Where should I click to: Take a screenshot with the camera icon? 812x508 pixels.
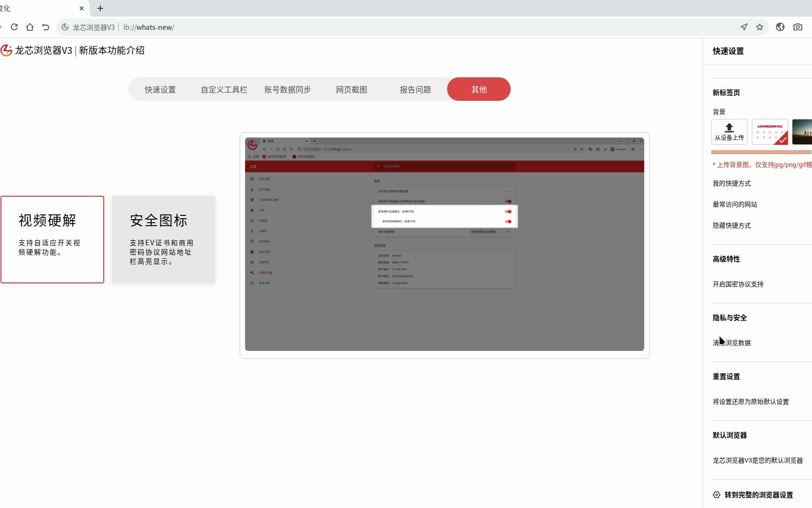tap(798, 27)
